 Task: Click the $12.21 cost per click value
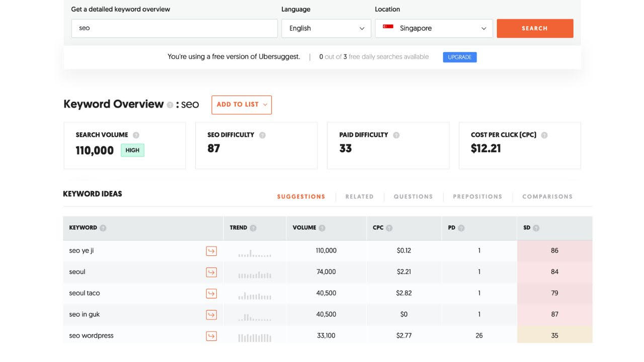[486, 149]
